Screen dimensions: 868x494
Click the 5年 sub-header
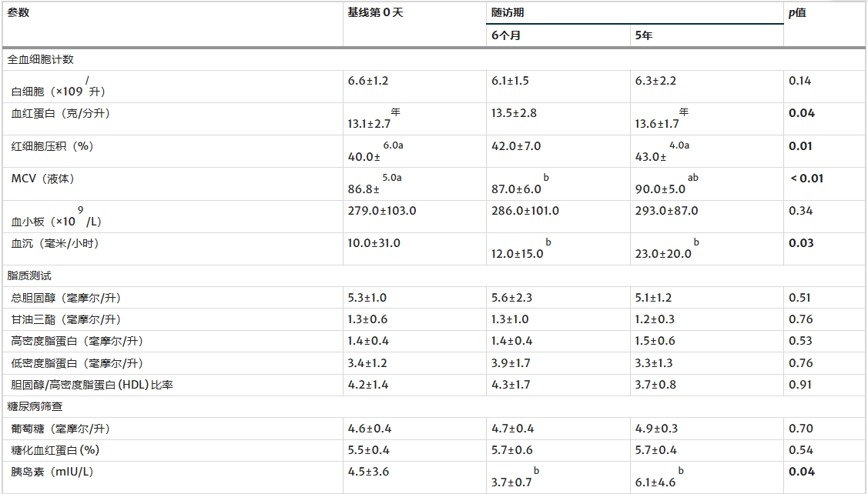pos(644,35)
